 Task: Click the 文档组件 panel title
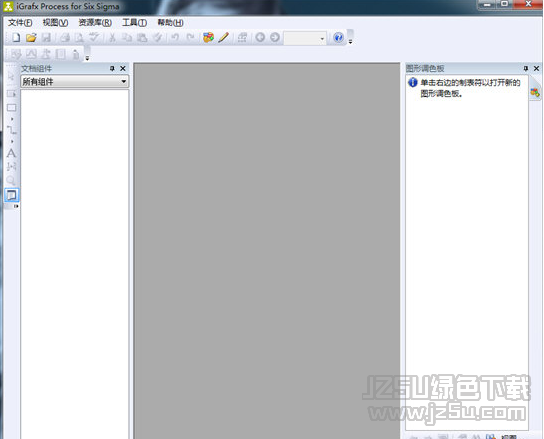(x=36, y=68)
